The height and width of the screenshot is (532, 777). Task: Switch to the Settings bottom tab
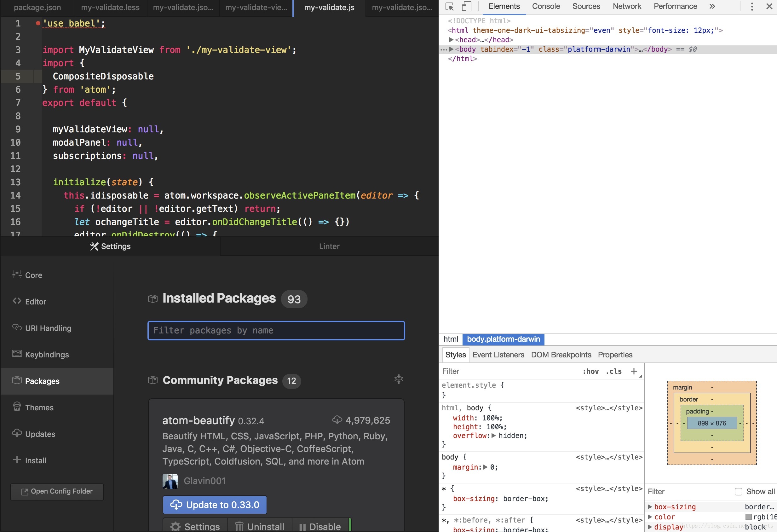(110, 246)
